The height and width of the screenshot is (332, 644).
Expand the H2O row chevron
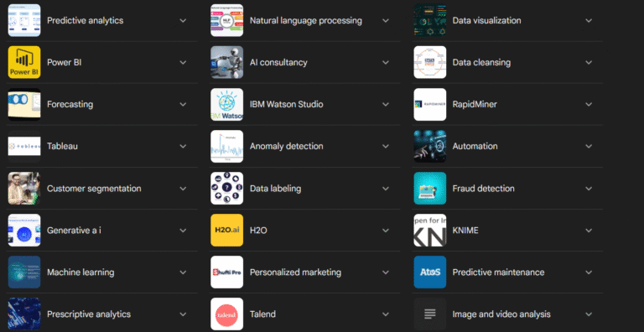point(386,231)
